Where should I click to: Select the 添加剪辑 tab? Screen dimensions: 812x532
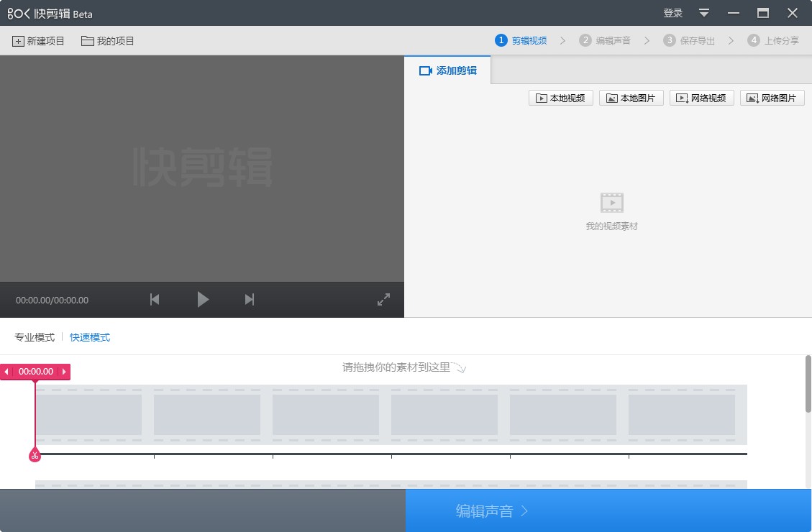(x=447, y=70)
